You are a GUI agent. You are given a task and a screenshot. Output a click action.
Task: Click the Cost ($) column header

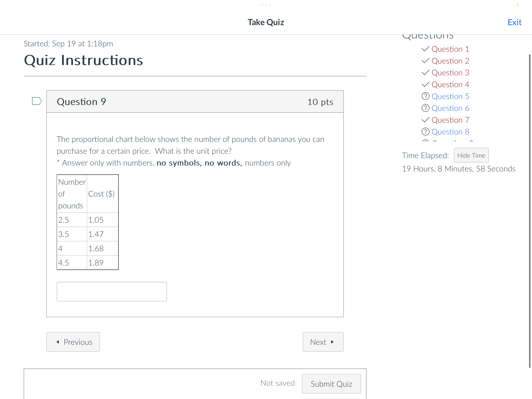tap(103, 194)
